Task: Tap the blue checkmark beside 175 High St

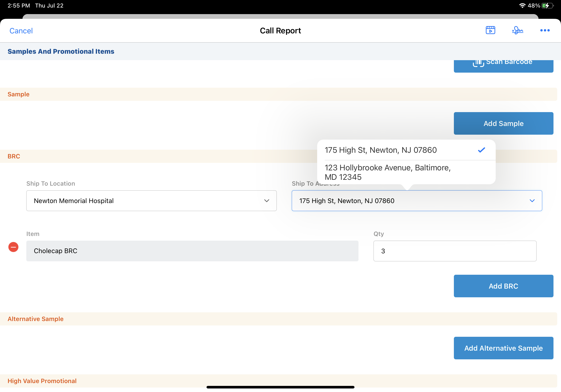Action: coord(481,150)
